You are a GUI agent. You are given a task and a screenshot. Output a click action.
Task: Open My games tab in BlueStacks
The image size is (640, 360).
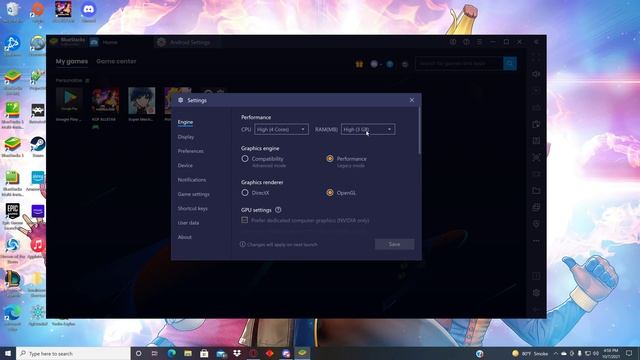[x=72, y=61]
